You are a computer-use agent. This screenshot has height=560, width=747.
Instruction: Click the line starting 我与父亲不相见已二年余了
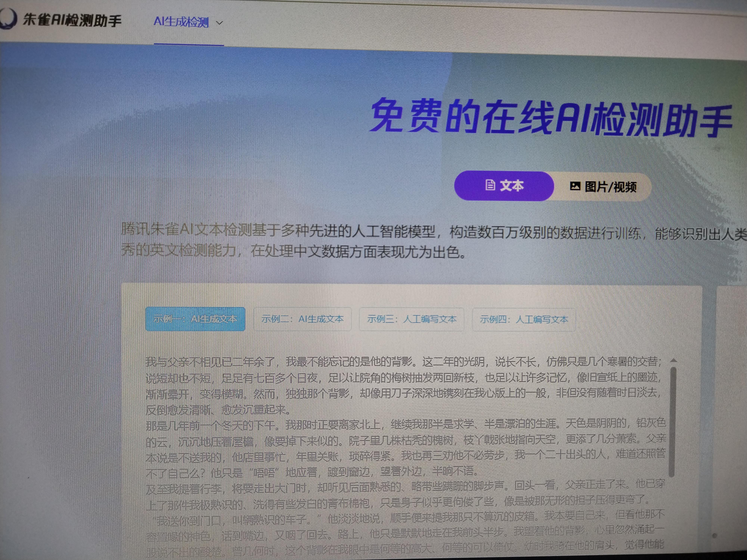click(404, 362)
